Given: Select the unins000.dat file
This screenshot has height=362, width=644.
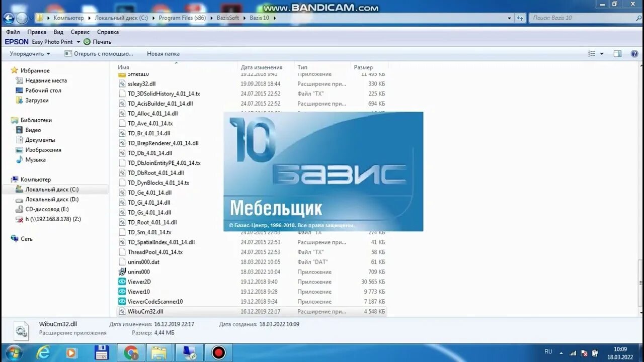Looking at the screenshot, I should click(143, 262).
